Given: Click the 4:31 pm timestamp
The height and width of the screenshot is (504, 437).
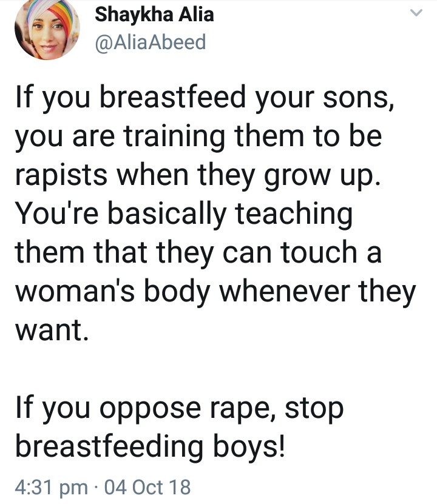Looking at the screenshot, I should click(x=51, y=486).
